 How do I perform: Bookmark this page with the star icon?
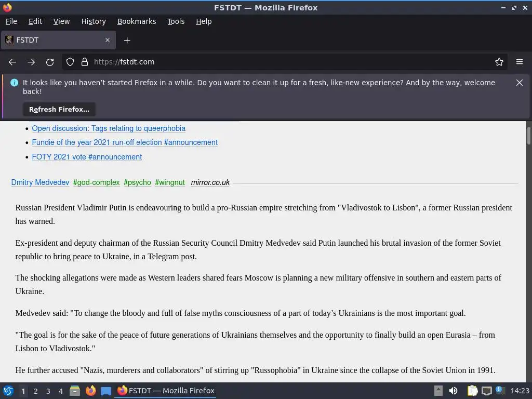pyautogui.click(x=499, y=62)
